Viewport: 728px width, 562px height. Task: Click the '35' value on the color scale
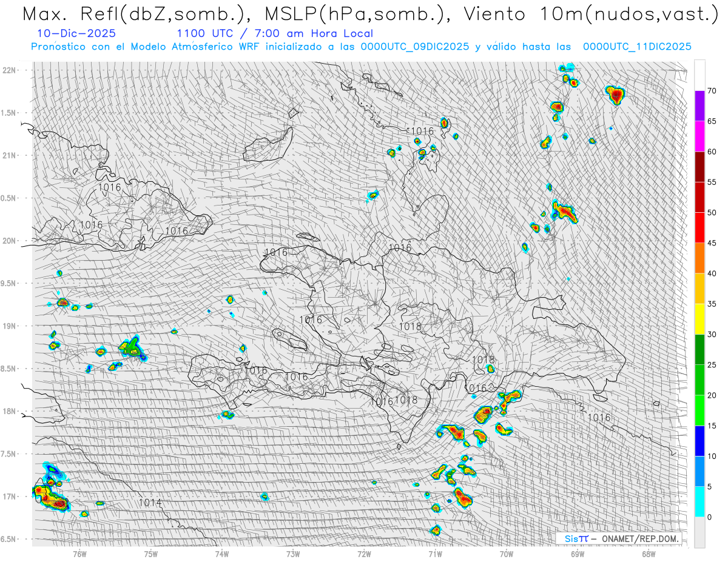tap(712, 304)
